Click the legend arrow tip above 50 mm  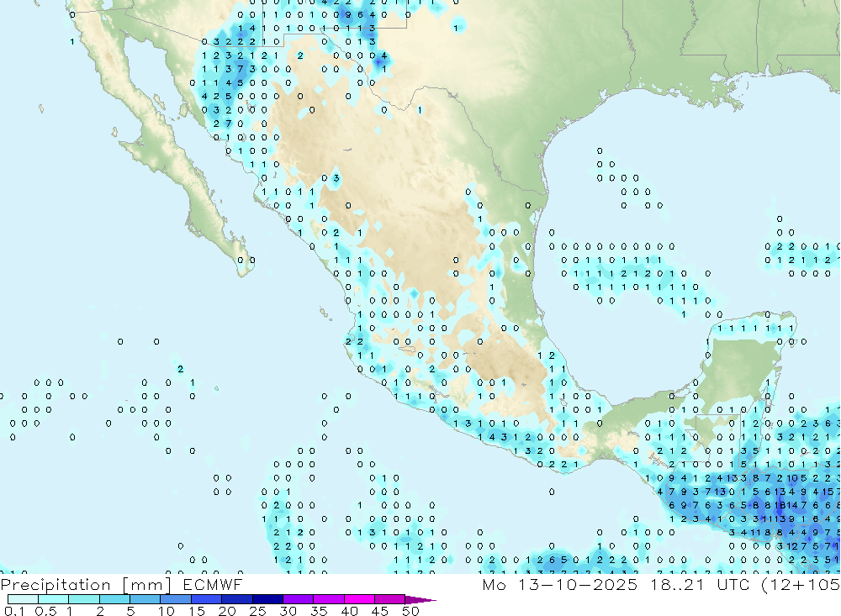pyautogui.click(x=420, y=600)
